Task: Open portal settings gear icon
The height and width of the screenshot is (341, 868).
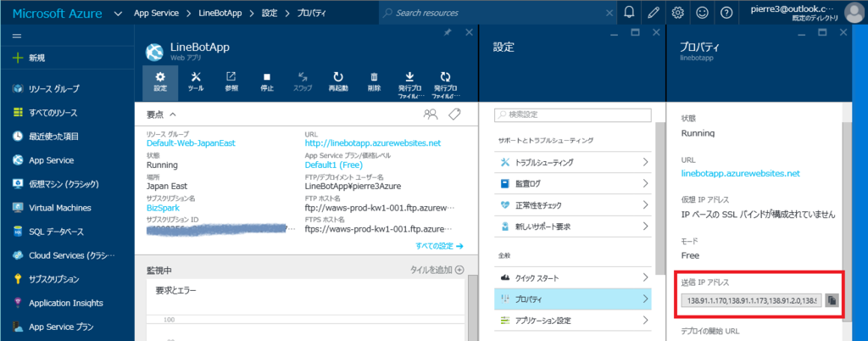Action: pos(677,12)
